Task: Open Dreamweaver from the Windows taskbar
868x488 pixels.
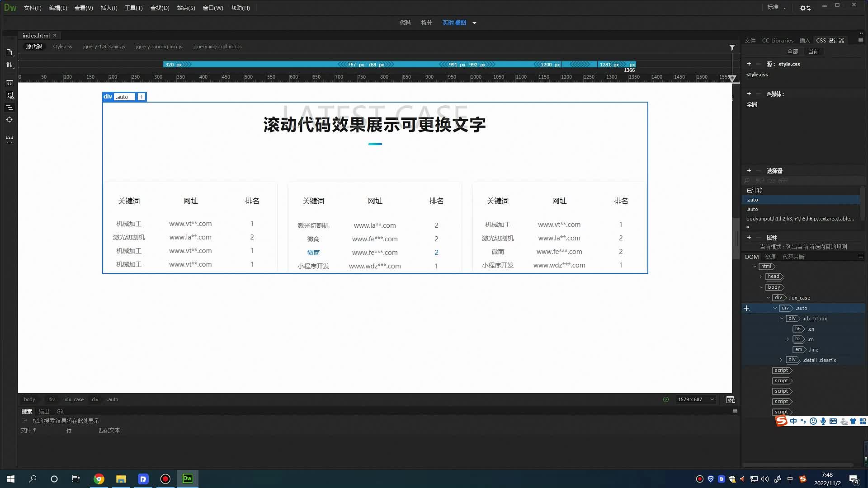Action: pyautogui.click(x=188, y=479)
